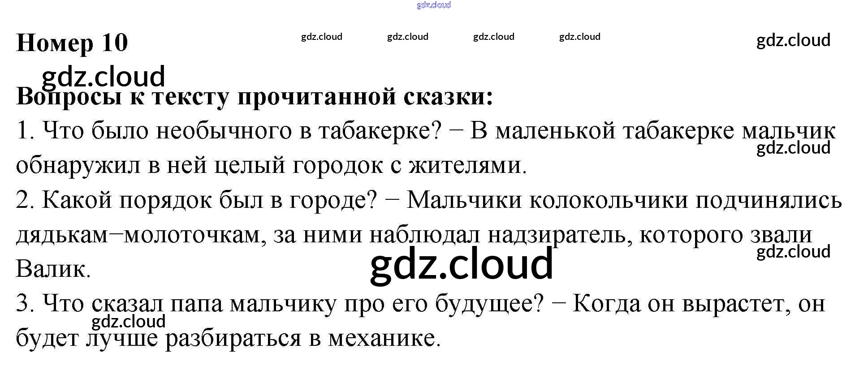This screenshot has width=868, height=370.
Task: Click the third small gdz.cloud watermark in the top row
Action: tap(493, 37)
